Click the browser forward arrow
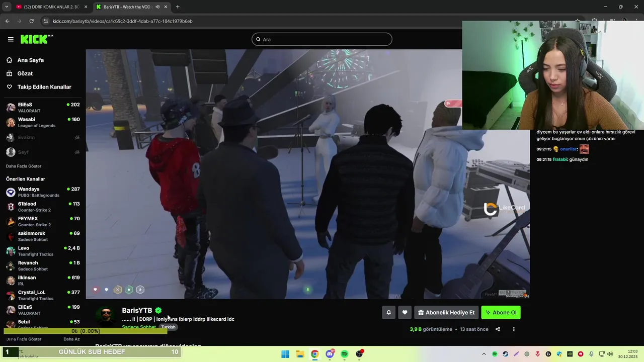Screen dimensions: 644x362 pyautogui.click(x=19, y=21)
